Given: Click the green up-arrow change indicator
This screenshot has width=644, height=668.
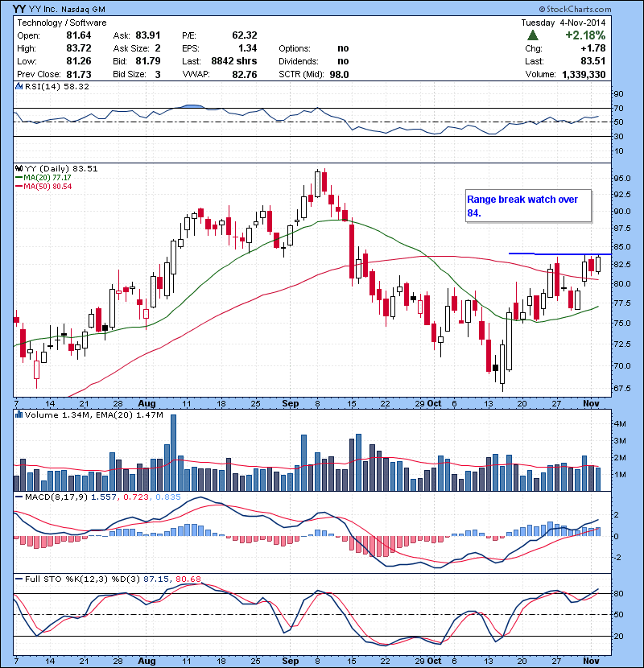Looking at the screenshot, I should coord(532,35).
